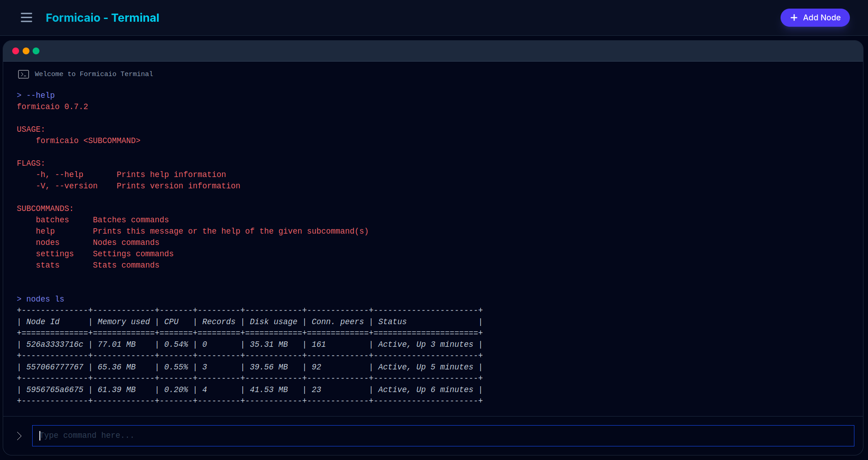Click the 'Disk usage' column header

[x=274, y=321]
